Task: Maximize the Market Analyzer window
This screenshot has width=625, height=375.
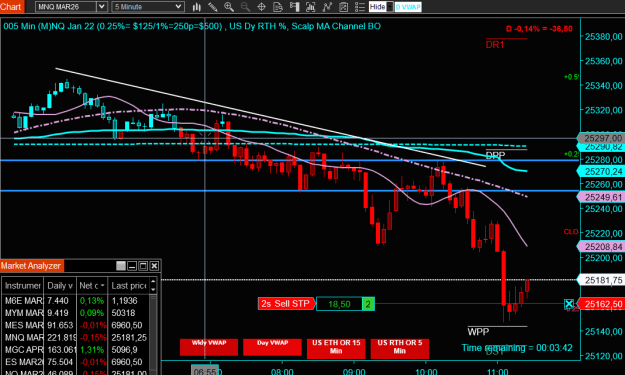Action: click(143, 266)
